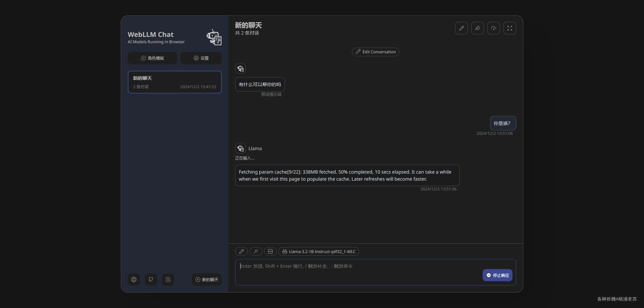644x308 pixels.
Task: Click the Llama avatar icon next to the name
Action: 240,148
